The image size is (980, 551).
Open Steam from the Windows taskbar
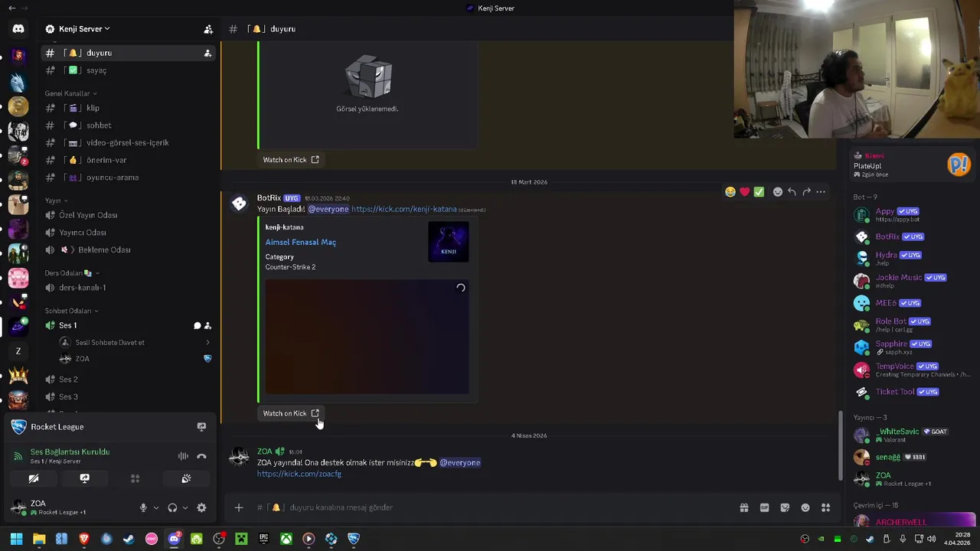coord(129,539)
